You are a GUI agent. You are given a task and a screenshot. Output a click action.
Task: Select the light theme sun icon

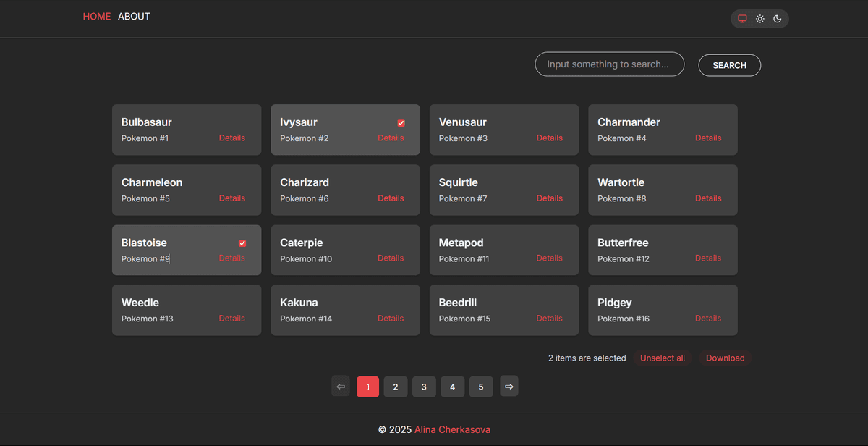[760, 19]
